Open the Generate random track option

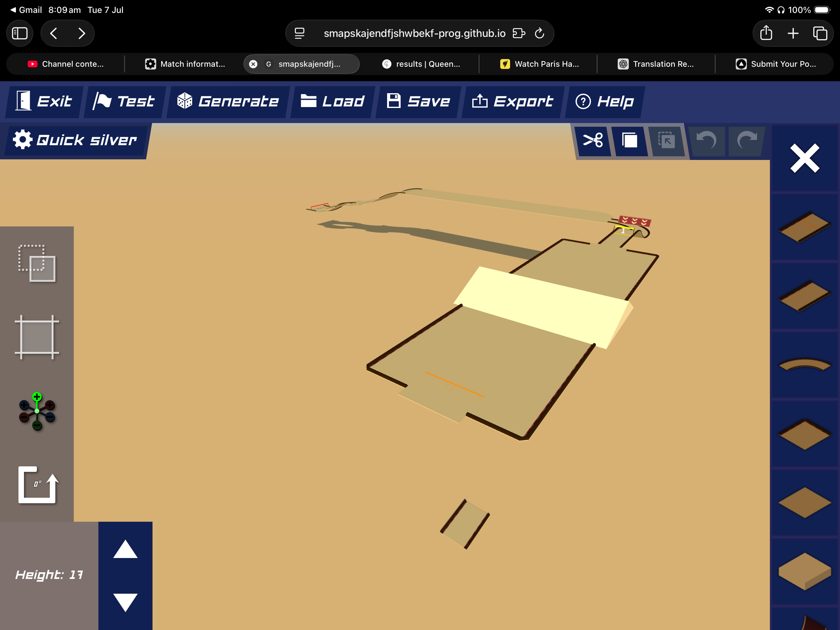point(228,102)
